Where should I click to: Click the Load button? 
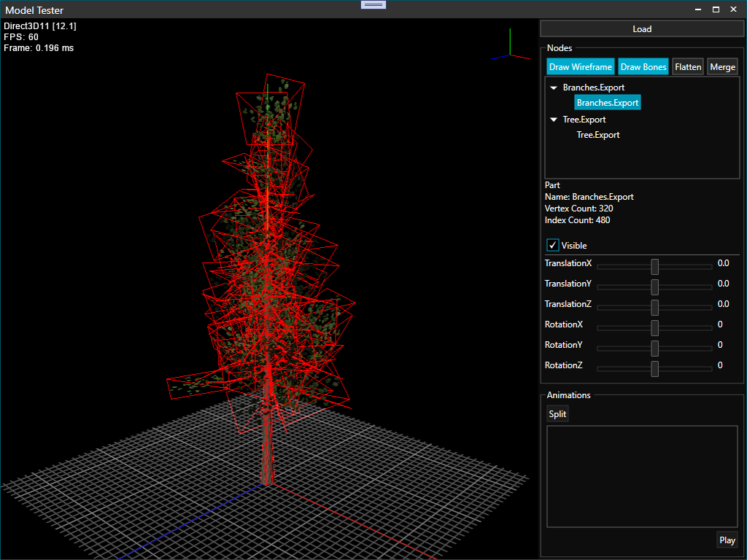642,28
